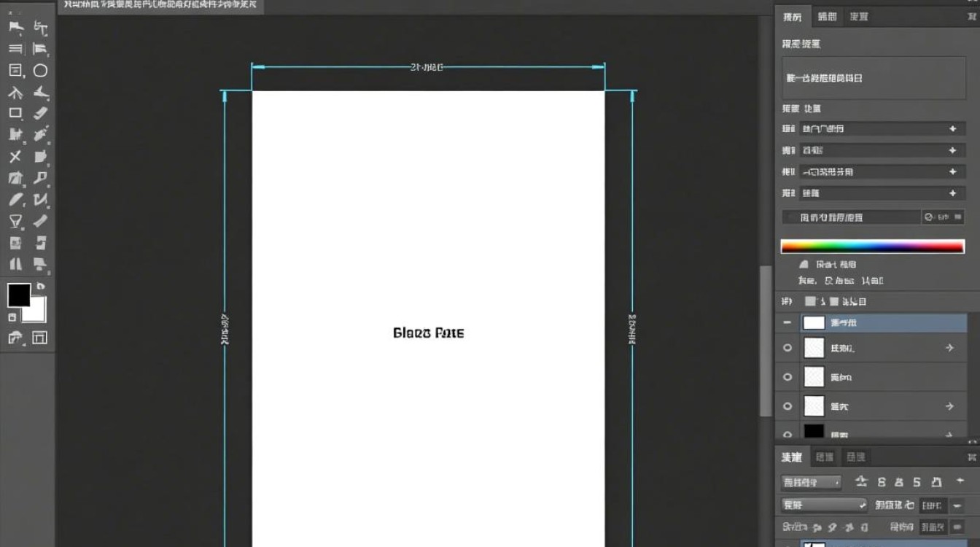Click the black foreground color swatch
Viewport: 980px width, 547px height.
click(x=19, y=295)
